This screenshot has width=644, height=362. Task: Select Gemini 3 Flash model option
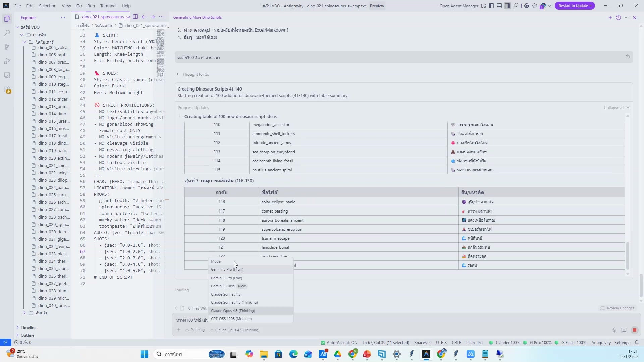pyautogui.click(x=223, y=286)
